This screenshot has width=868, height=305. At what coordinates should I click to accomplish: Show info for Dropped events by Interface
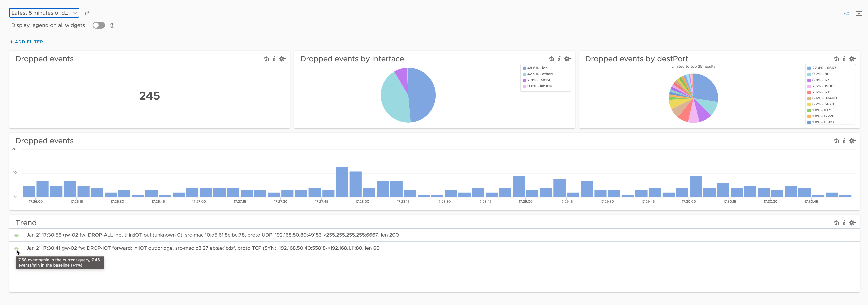click(x=559, y=59)
